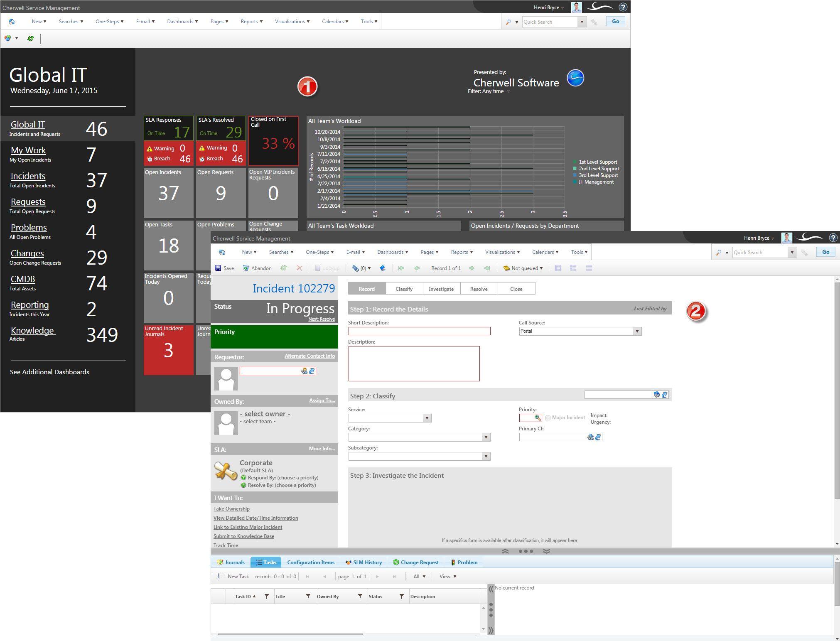Click the New Task button
Image resolution: width=840 pixels, height=641 pixels.
pyautogui.click(x=233, y=577)
